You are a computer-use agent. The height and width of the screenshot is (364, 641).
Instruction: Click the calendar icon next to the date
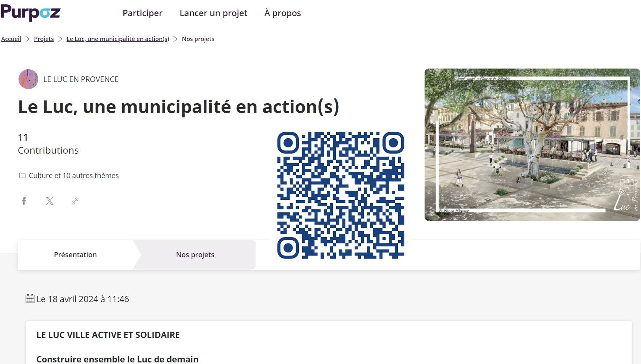(x=30, y=299)
